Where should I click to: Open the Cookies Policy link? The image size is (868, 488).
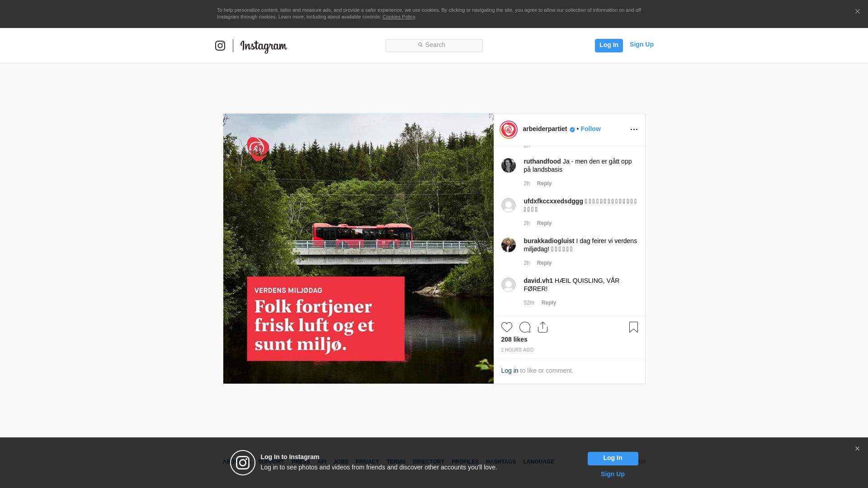(x=398, y=17)
